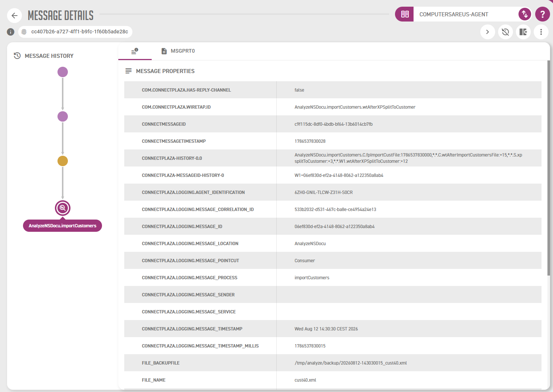Click the agent sync arrows icon
The image size is (553, 392).
(525, 14)
